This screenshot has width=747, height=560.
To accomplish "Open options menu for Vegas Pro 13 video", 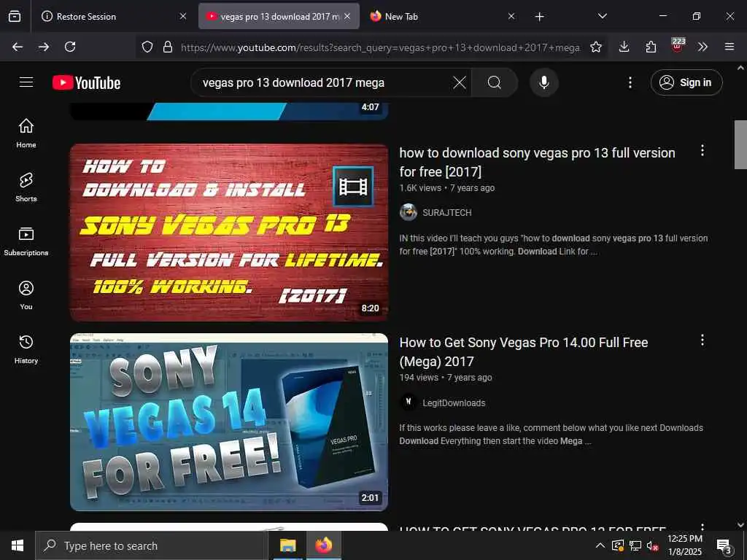I will (x=703, y=150).
